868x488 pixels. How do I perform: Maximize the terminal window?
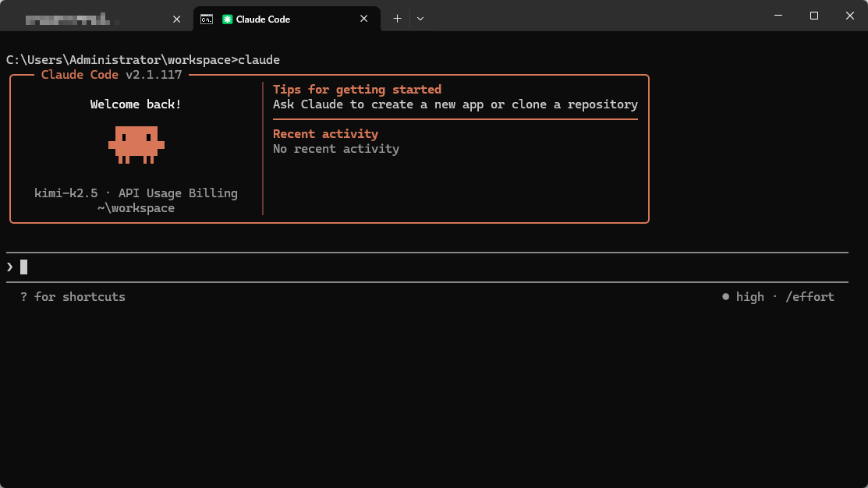click(x=813, y=16)
